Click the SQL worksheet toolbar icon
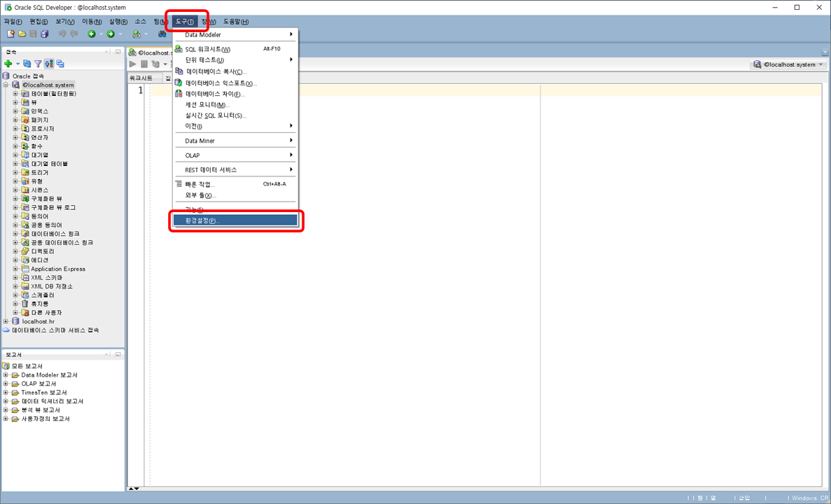The image size is (831, 504). click(x=137, y=34)
